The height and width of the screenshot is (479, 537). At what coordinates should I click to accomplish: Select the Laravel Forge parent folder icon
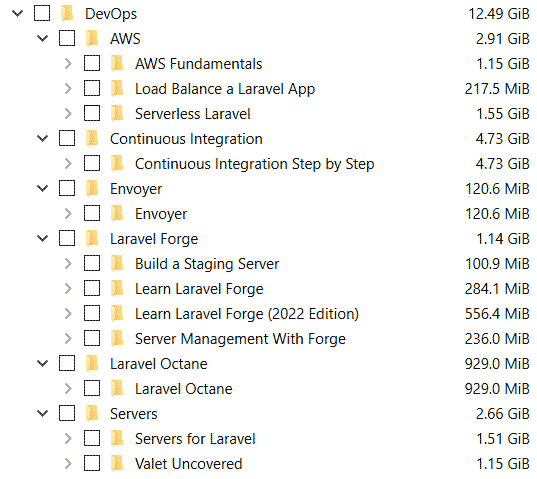pyautogui.click(x=92, y=239)
